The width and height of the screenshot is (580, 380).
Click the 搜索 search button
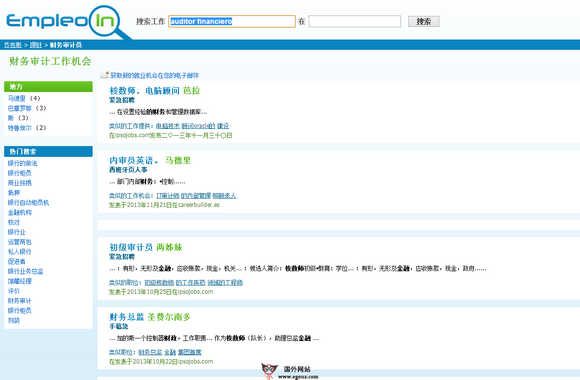pos(424,21)
